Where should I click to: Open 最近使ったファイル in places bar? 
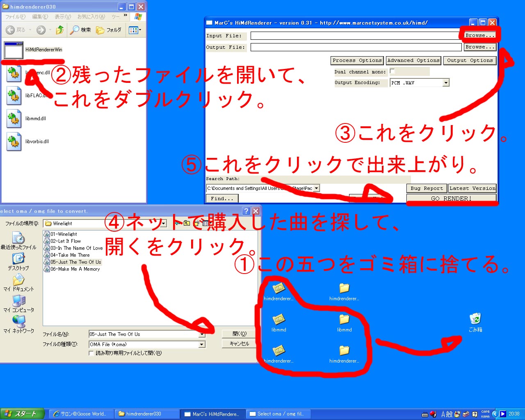click(18, 241)
